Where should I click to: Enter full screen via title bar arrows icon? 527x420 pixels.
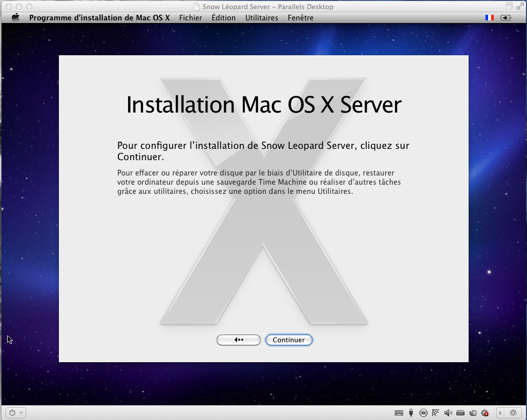tap(520, 6)
